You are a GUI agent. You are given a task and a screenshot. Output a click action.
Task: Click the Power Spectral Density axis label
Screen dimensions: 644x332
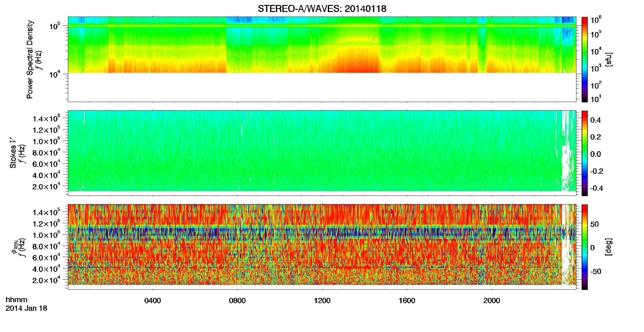[x=30, y=59]
